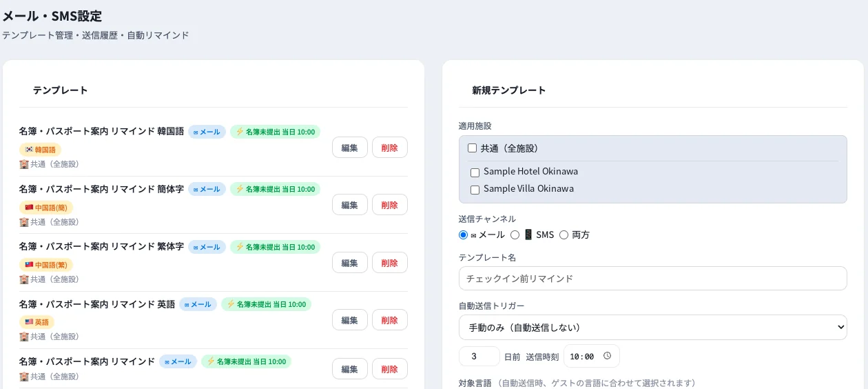Click the 送信時刻 time field
The height and width of the screenshot is (389, 868).
591,356
